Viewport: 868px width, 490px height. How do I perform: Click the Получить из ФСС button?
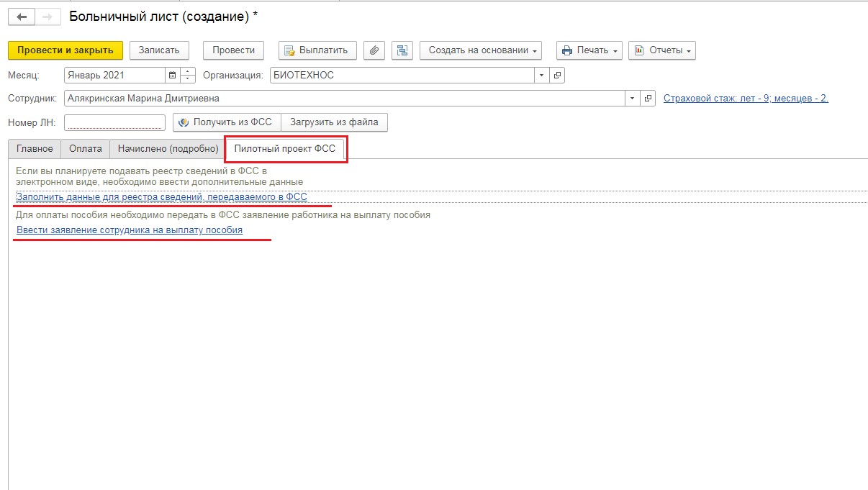click(x=226, y=122)
